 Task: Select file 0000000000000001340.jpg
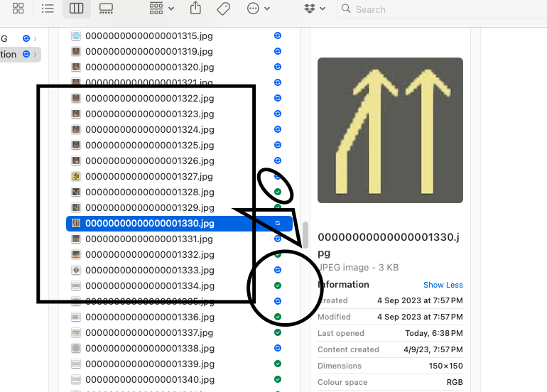[x=150, y=379]
